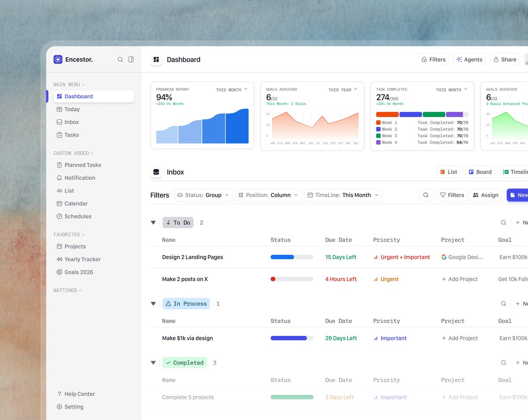Open THIS MONTH dropdown on Task Completed

451,89
